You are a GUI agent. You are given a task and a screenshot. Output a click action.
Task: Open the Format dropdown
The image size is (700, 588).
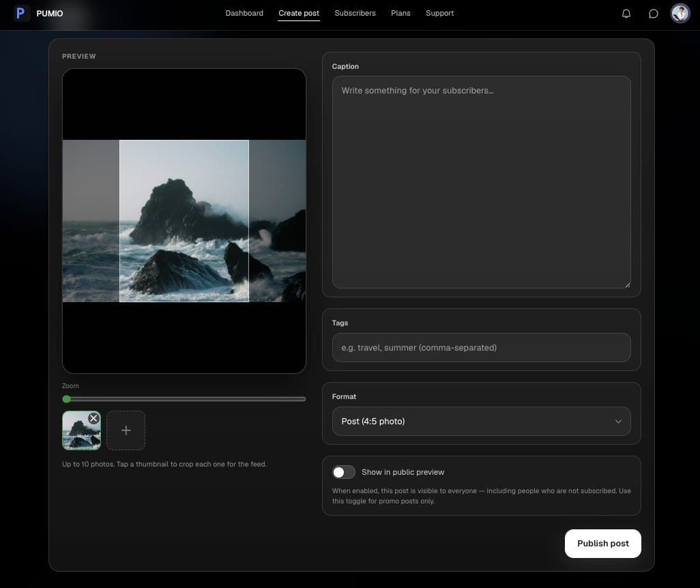click(481, 421)
